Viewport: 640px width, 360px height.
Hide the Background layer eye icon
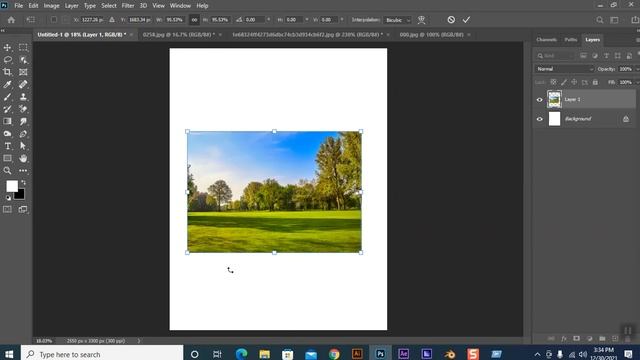tap(540, 119)
